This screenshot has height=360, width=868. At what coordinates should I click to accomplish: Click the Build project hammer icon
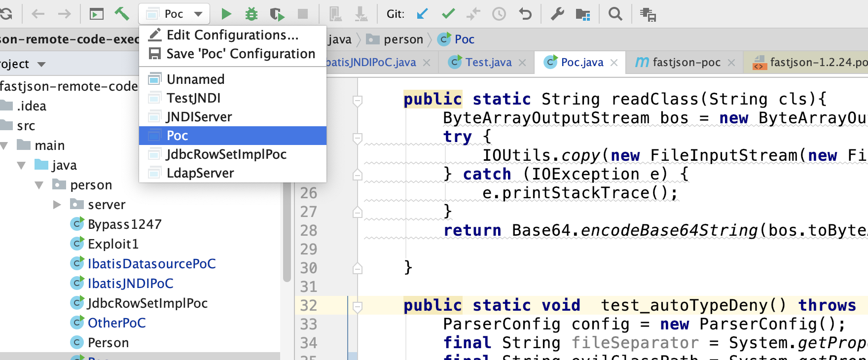click(122, 14)
